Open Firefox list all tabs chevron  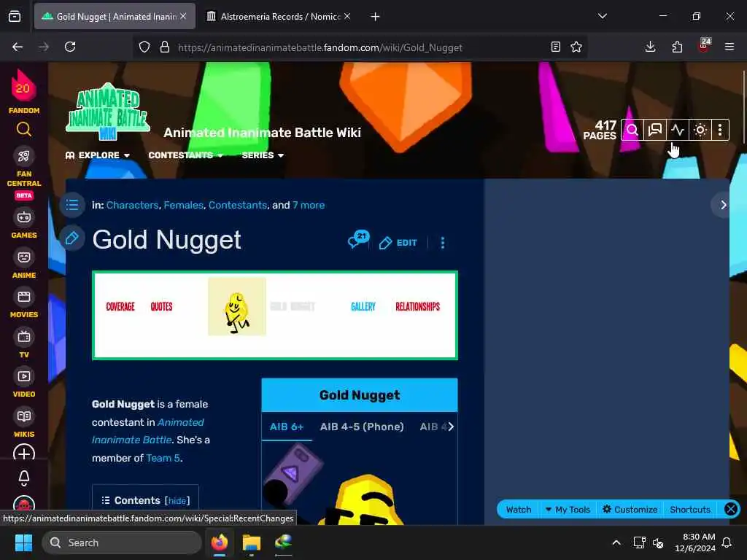pyautogui.click(x=602, y=16)
